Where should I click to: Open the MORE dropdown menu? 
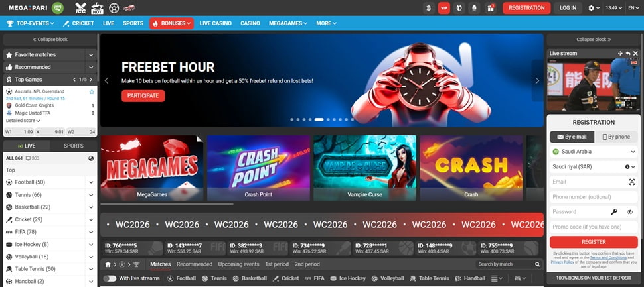pos(326,23)
